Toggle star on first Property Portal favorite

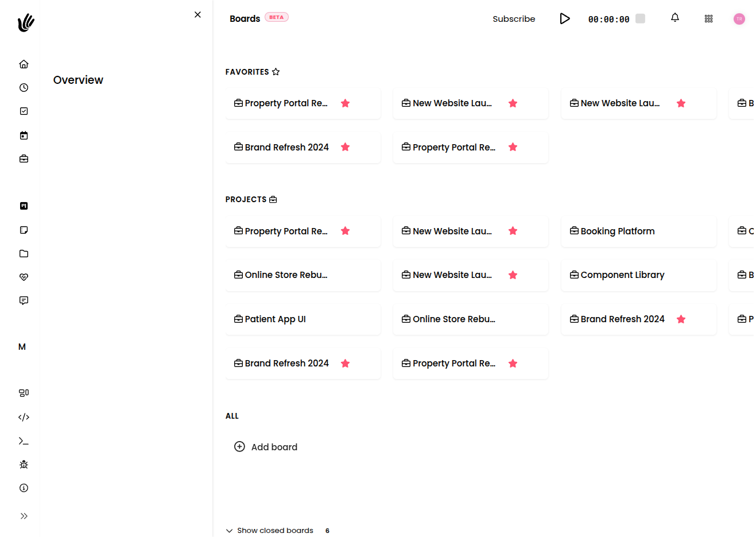coord(345,103)
